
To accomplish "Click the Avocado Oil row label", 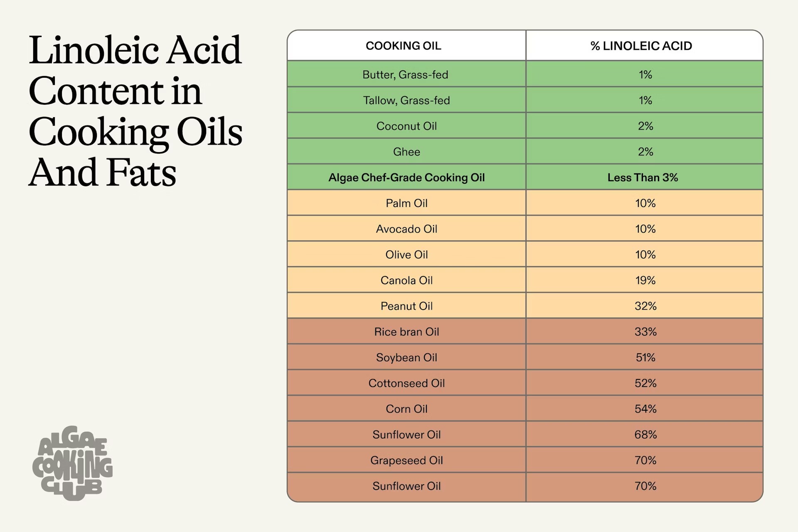I will tap(406, 229).
